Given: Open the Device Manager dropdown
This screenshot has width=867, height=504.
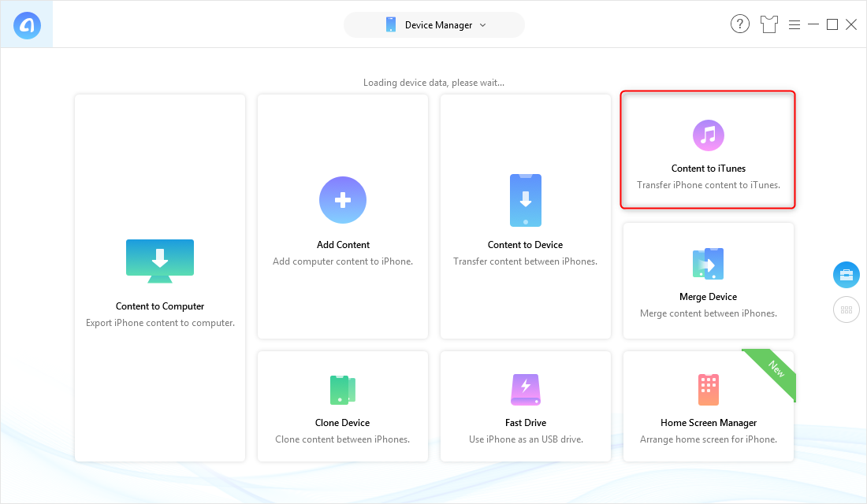Looking at the screenshot, I should [434, 25].
